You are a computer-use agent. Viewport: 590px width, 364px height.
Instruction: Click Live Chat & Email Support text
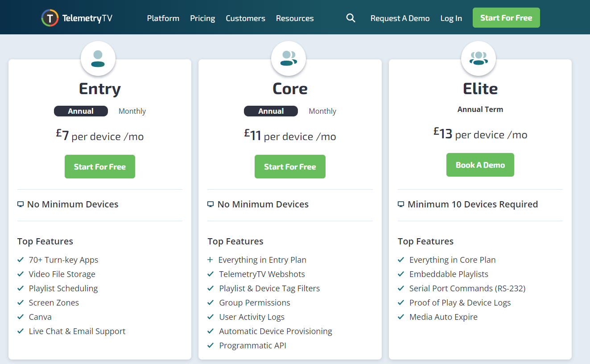[x=77, y=331]
